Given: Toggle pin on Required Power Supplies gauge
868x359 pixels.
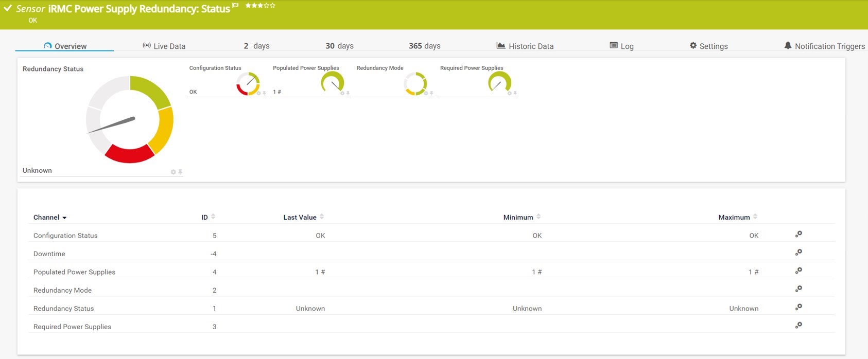Looking at the screenshot, I should (x=515, y=93).
